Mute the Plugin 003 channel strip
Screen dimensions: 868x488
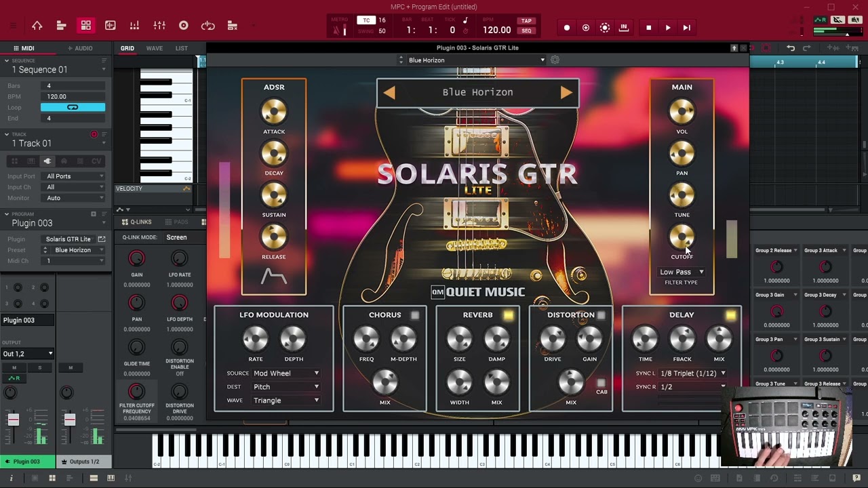point(14,367)
